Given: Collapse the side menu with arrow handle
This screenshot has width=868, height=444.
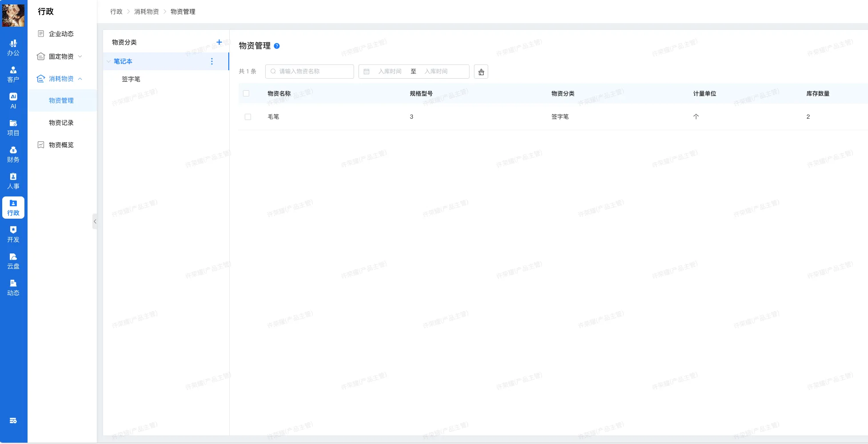Looking at the screenshot, I should (95, 221).
